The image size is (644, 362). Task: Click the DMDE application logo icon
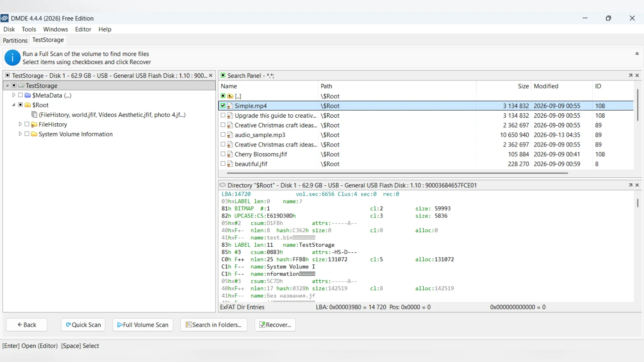click(5, 18)
